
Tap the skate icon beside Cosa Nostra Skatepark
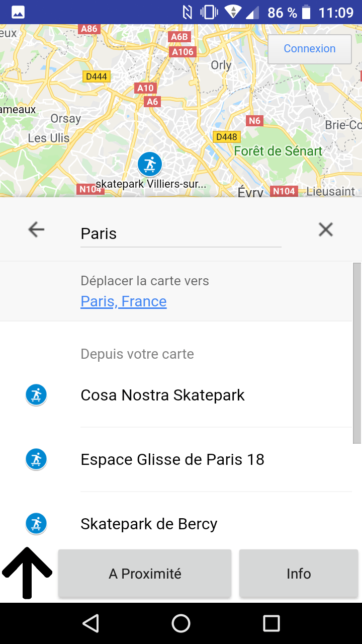click(x=36, y=395)
